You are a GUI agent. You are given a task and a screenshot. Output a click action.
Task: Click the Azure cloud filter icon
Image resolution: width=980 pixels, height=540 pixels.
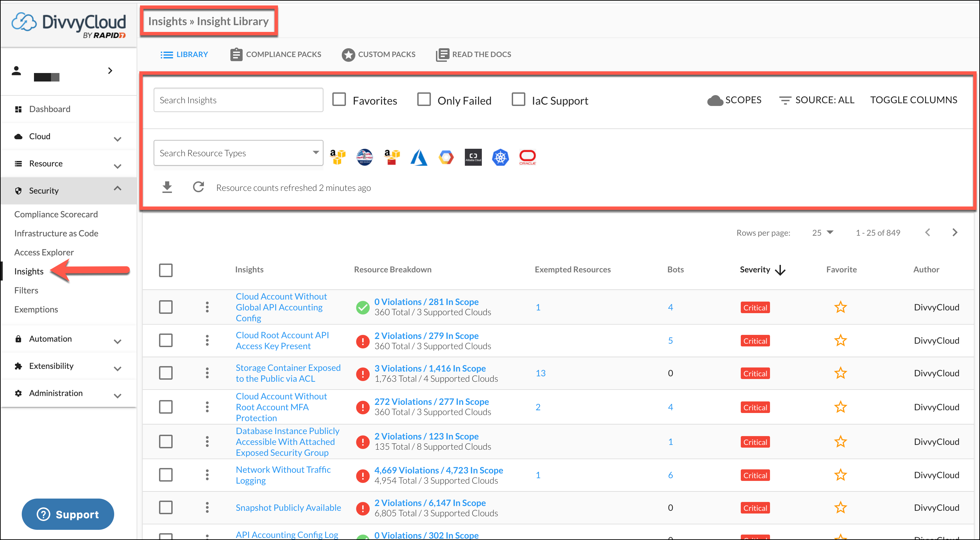pyautogui.click(x=419, y=157)
